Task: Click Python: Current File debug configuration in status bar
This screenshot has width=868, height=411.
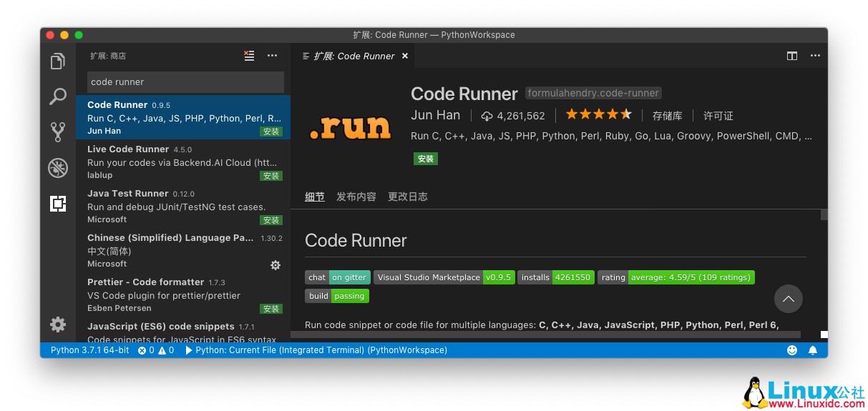Action: coord(316,350)
